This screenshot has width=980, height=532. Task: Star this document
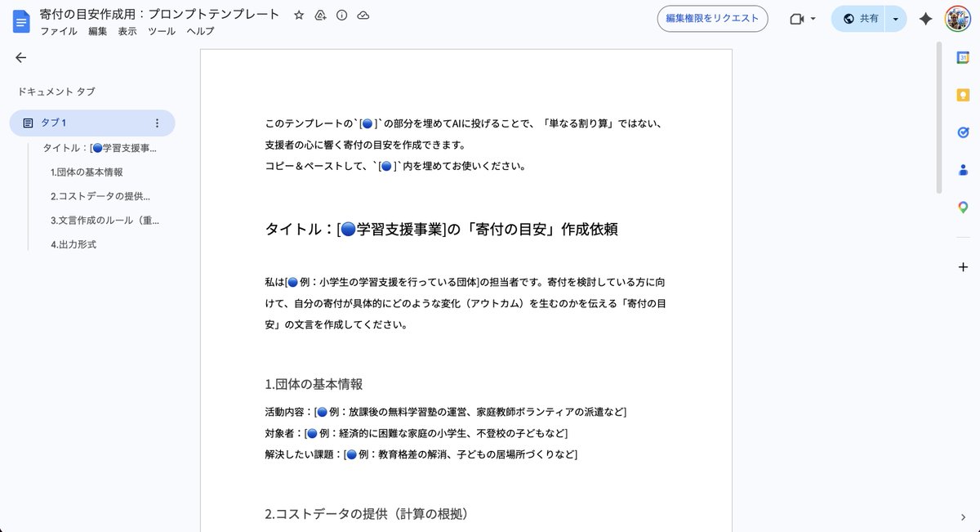click(x=298, y=15)
